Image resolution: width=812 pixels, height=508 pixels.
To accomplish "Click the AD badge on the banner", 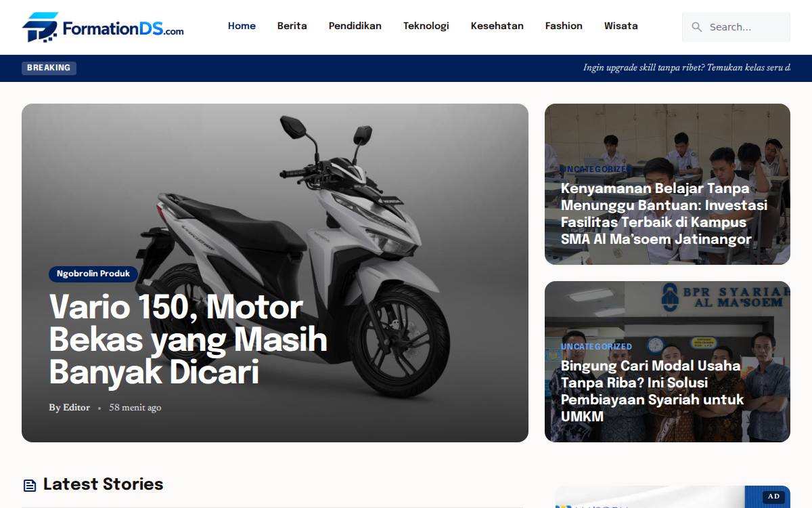I will [773, 496].
